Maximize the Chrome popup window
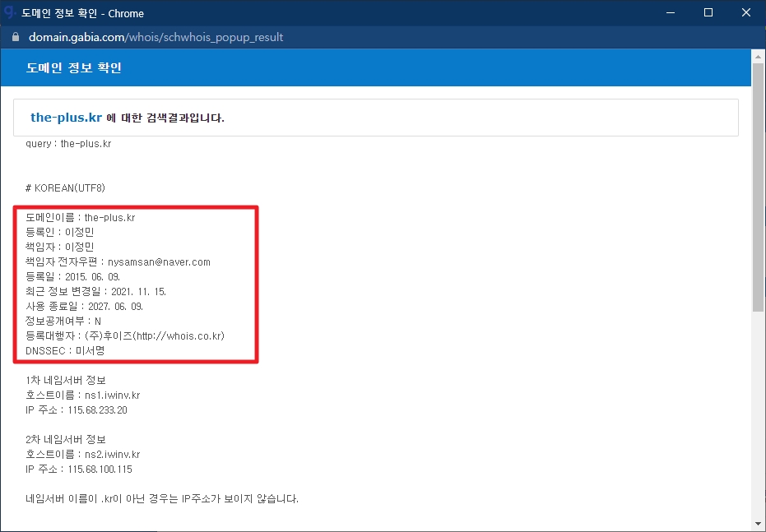 click(708, 13)
